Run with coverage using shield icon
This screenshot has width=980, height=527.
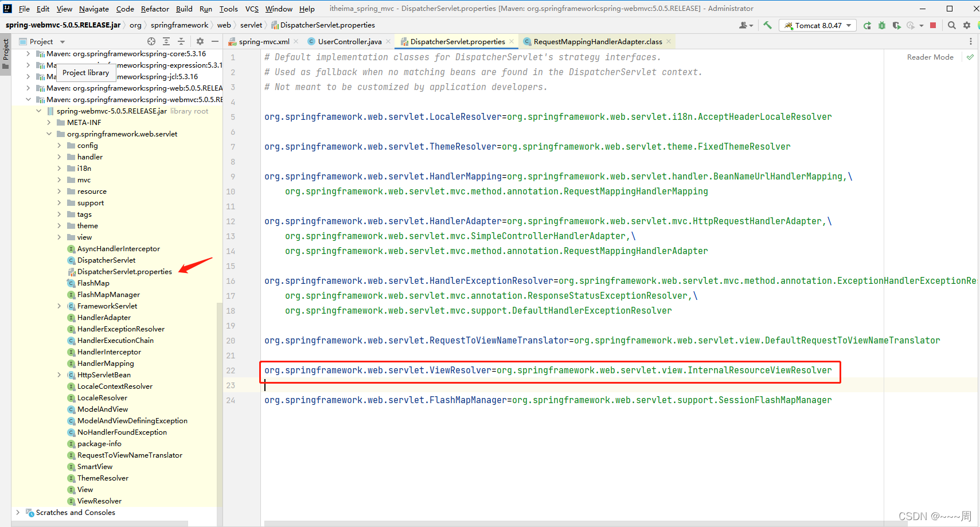(x=896, y=25)
